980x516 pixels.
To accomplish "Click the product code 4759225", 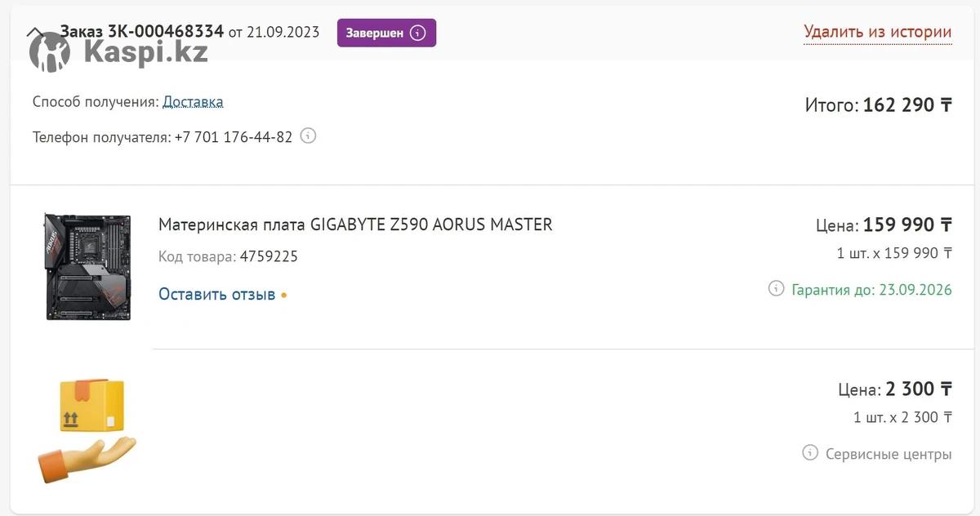I will 269,257.
